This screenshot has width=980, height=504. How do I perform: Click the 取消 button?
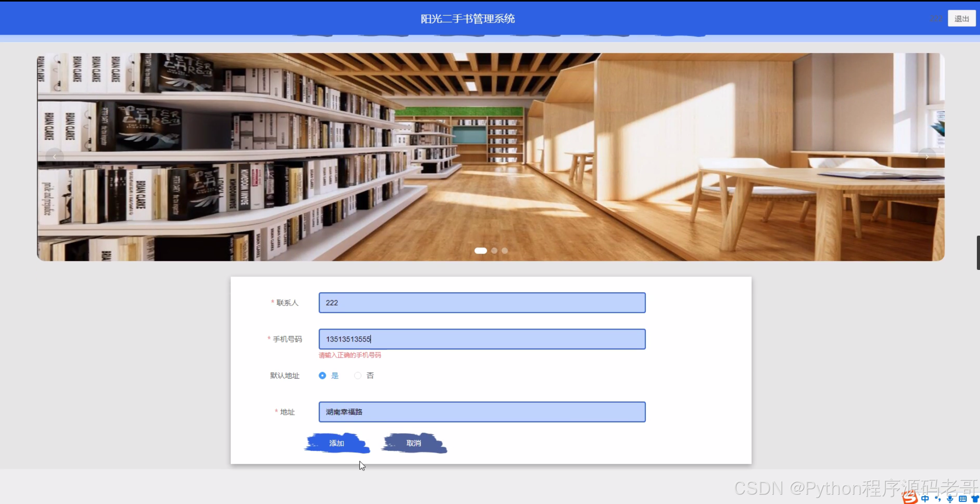tap(414, 443)
